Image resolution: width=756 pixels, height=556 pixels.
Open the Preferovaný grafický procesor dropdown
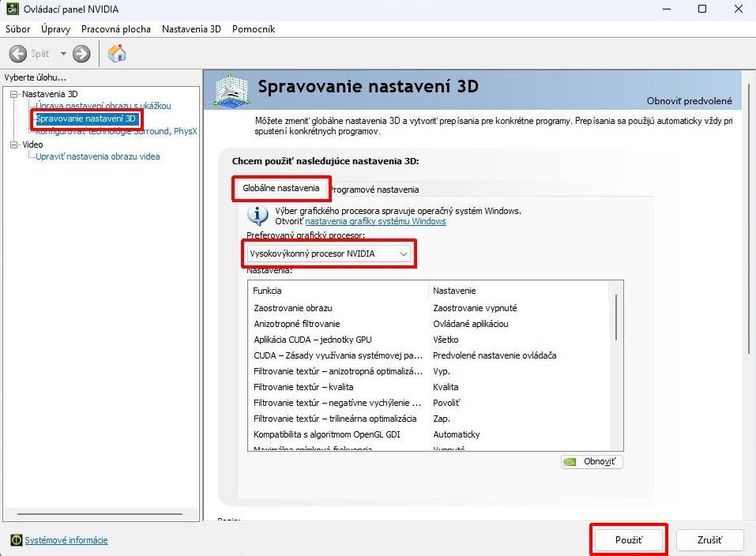(x=329, y=254)
